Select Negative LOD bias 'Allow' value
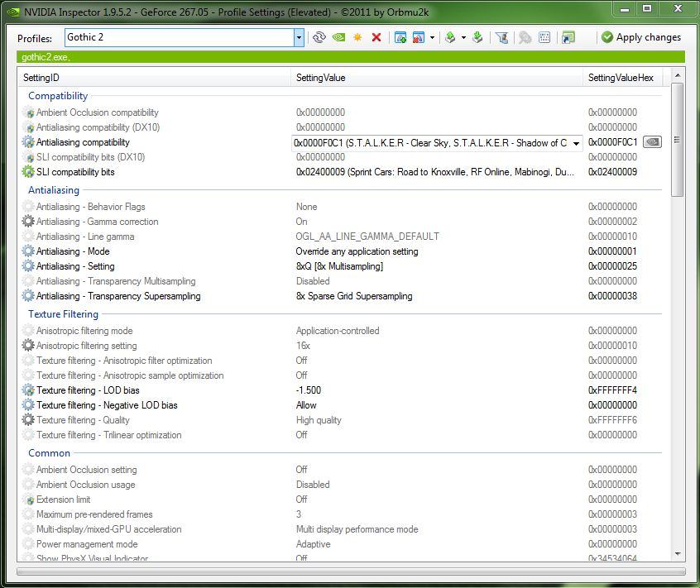Viewport: 700px width, 588px height. pos(306,405)
